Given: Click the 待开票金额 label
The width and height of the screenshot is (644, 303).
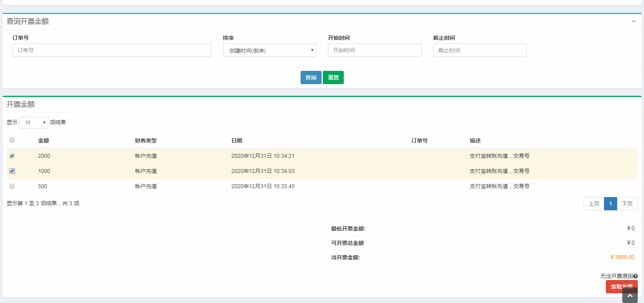Looking at the screenshot, I should (x=345, y=257).
